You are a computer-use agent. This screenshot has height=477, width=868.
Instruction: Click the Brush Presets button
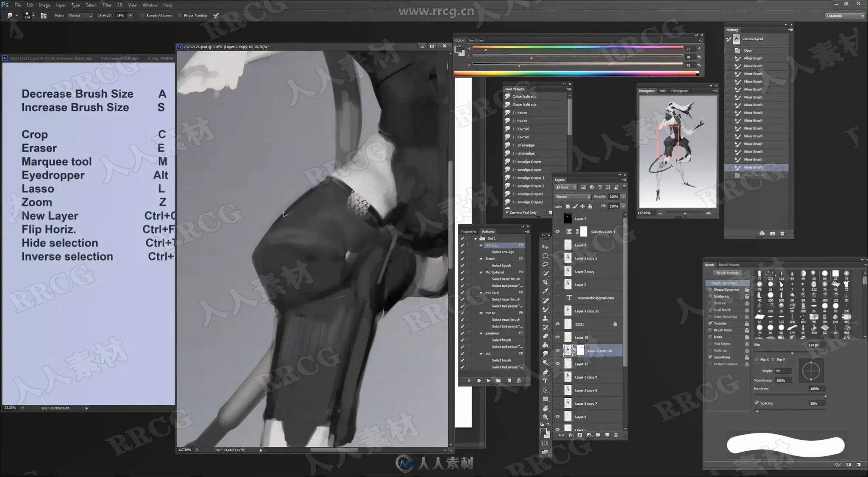727,273
